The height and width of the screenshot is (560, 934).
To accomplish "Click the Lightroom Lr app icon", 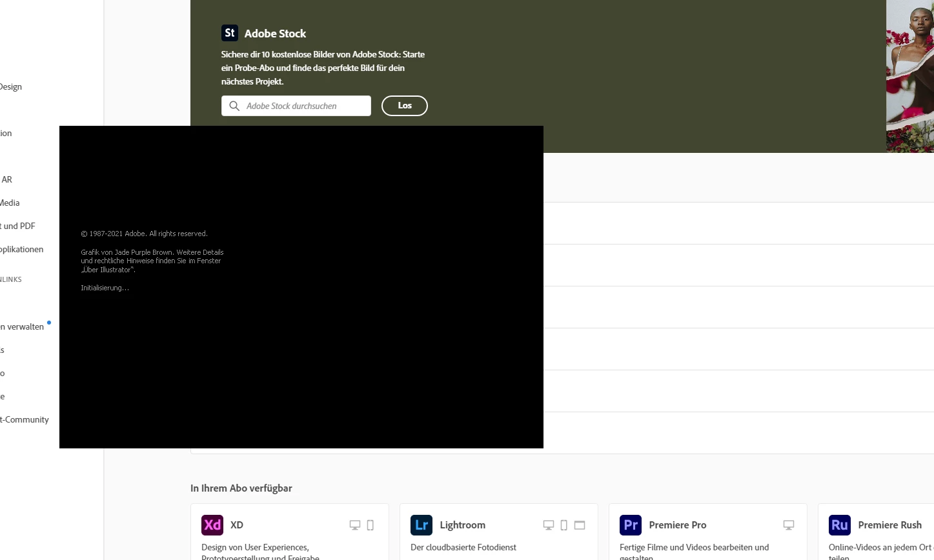I will (x=421, y=525).
